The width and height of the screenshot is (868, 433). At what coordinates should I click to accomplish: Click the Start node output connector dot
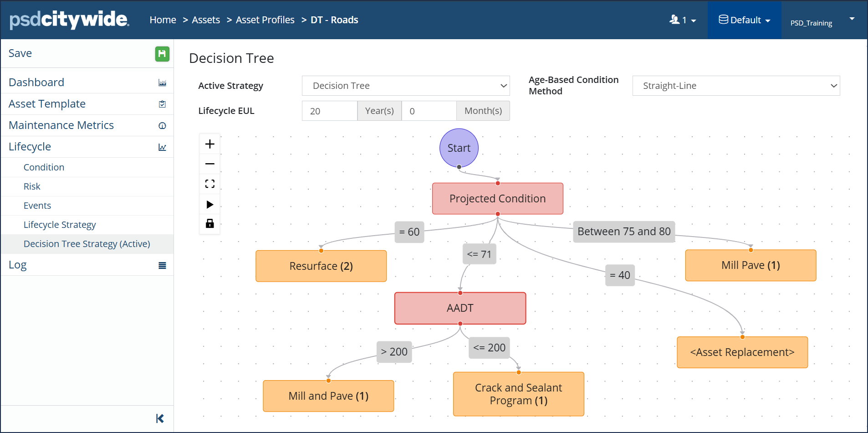coord(459,167)
